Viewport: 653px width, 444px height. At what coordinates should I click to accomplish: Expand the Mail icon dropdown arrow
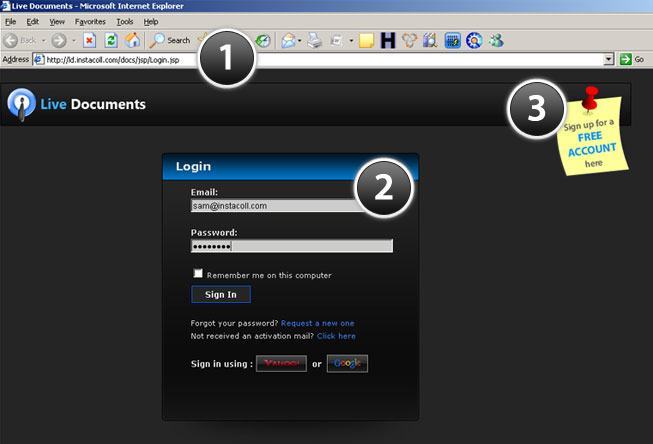(x=299, y=40)
